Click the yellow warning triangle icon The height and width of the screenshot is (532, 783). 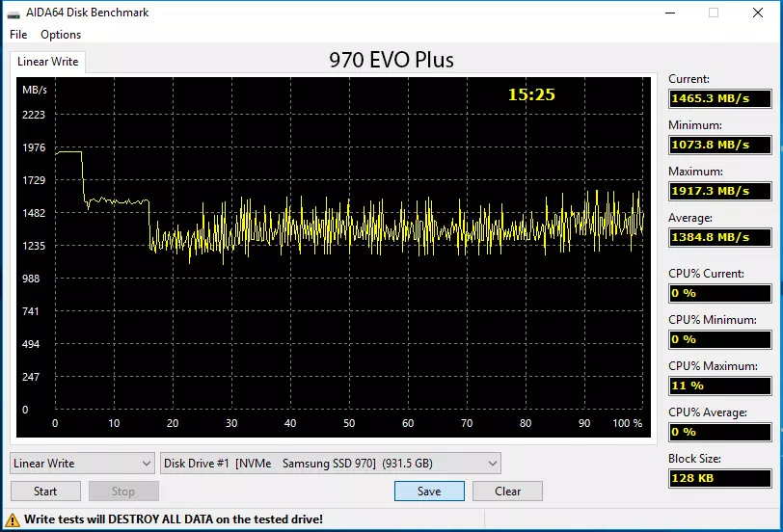[13, 519]
